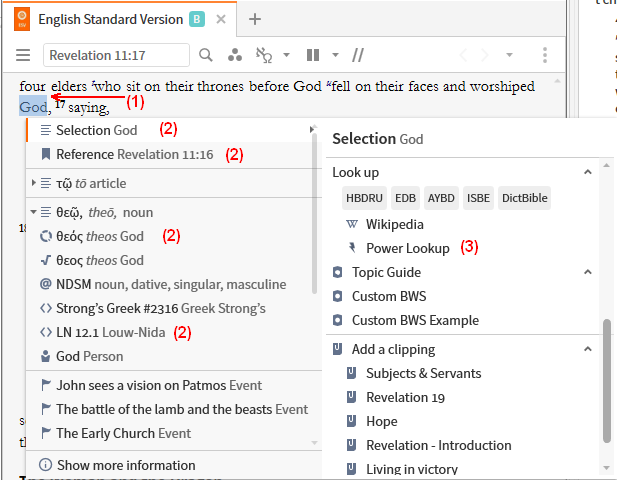Screen dimensions: 617x480
Task: Click the context menu left list scrollbar
Action: (314, 213)
